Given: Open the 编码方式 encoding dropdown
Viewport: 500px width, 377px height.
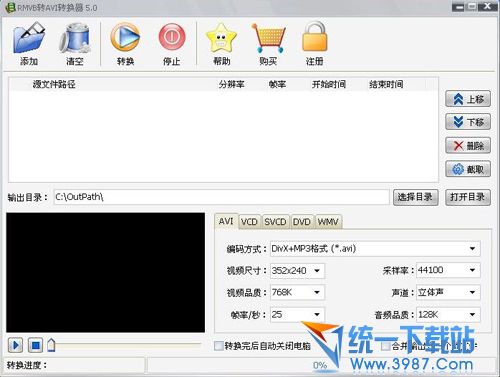Looking at the screenshot, I should coord(375,249).
